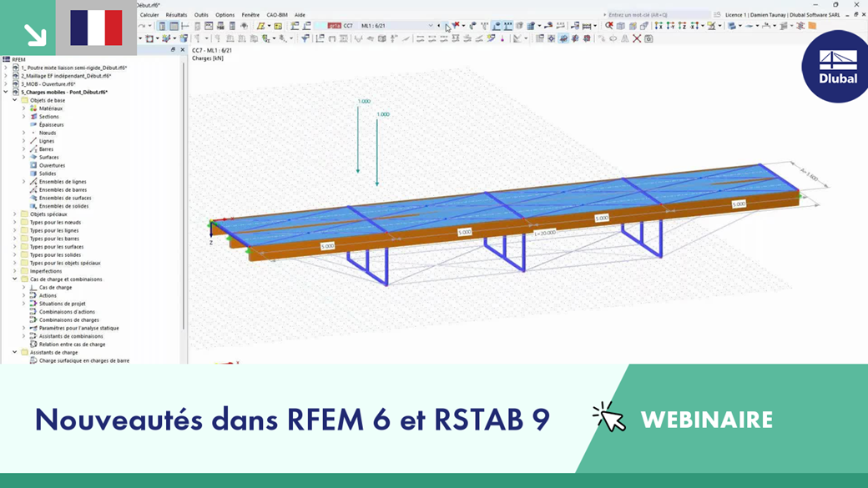Expand the Barres tree branch
Viewport: 868px width, 488px height.
[x=23, y=149]
